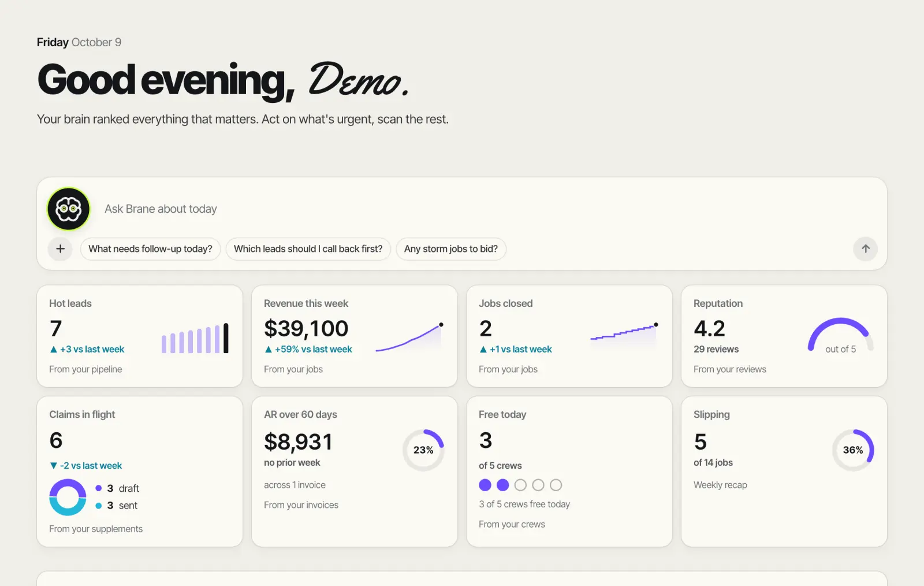924x586 pixels.
Task: Click the Jobs closed card title
Action: click(x=506, y=303)
